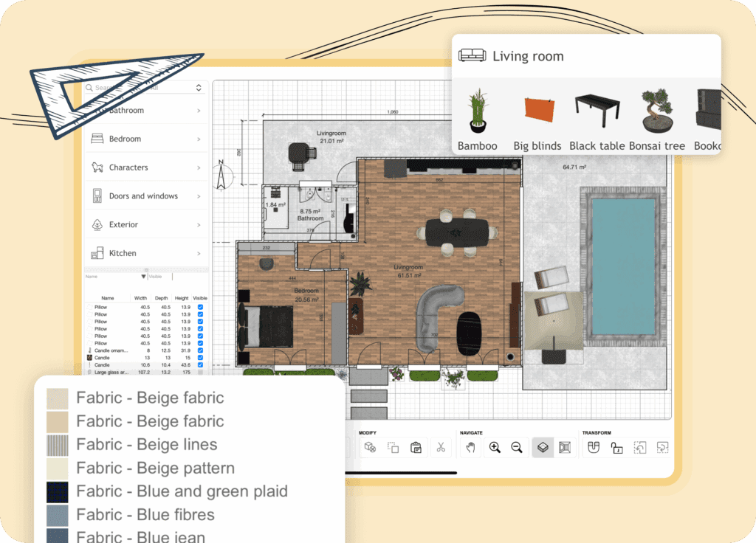Click the paste clipboard icon
This screenshot has width=756, height=543.
pos(416,447)
